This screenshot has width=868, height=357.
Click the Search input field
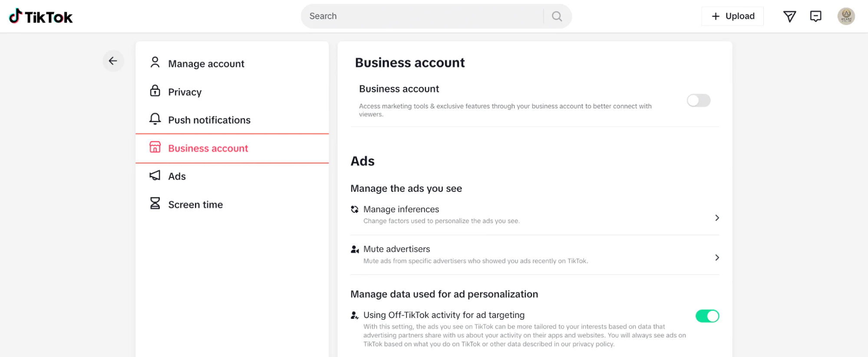(421, 16)
